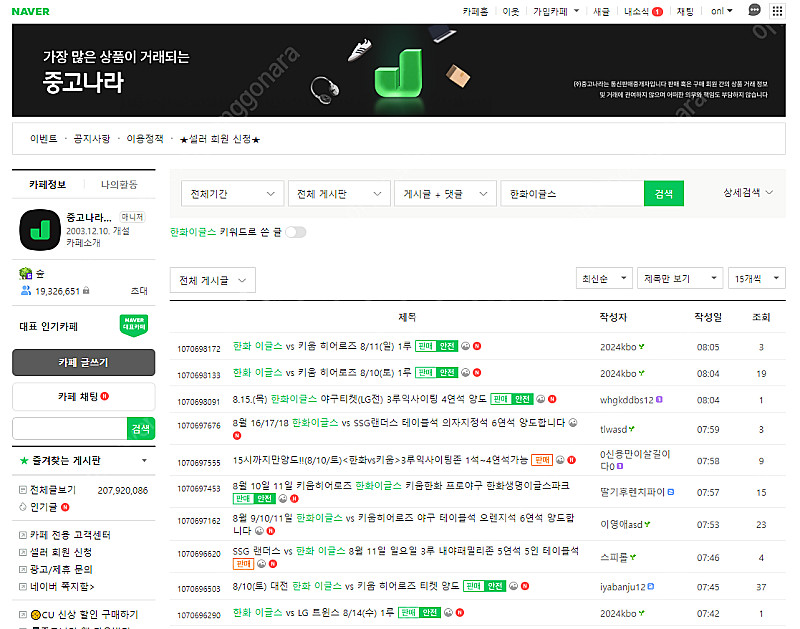Click the lock icon beside 19,326,651
The height and width of the screenshot is (629, 800).
coord(86,290)
